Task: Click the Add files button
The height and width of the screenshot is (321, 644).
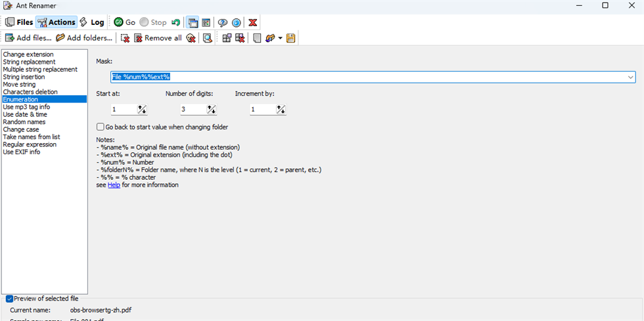Action: [28, 38]
